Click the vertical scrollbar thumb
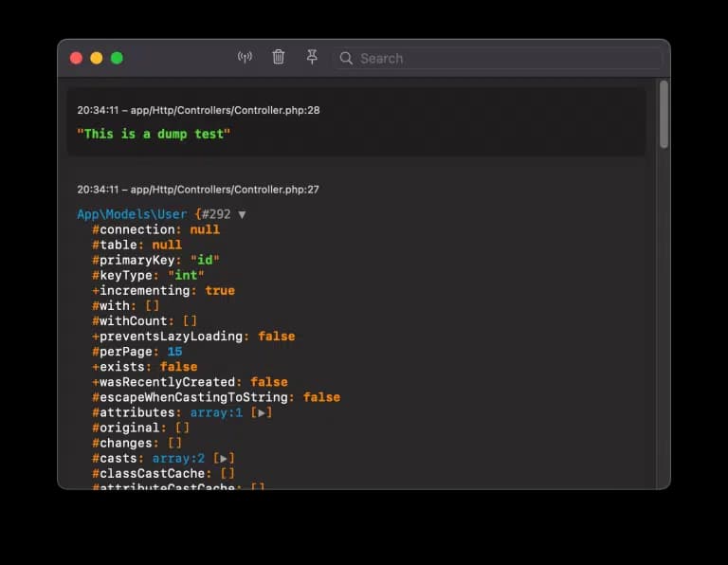The height and width of the screenshot is (565, 728). (x=664, y=114)
